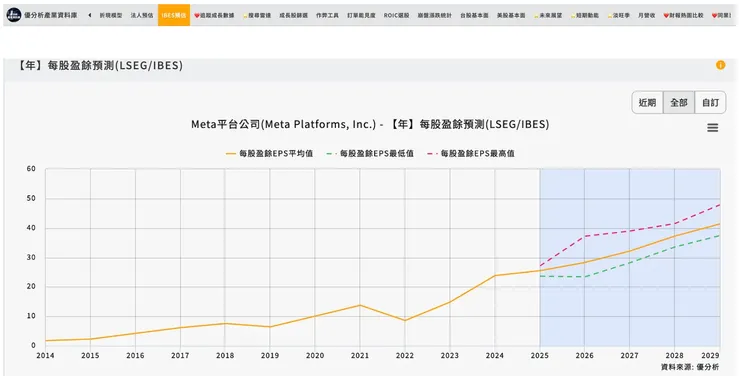Toggle the 每股盈餘EPS最低值 legend series
Screen dimensions: 740x376
click(x=370, y=153)
